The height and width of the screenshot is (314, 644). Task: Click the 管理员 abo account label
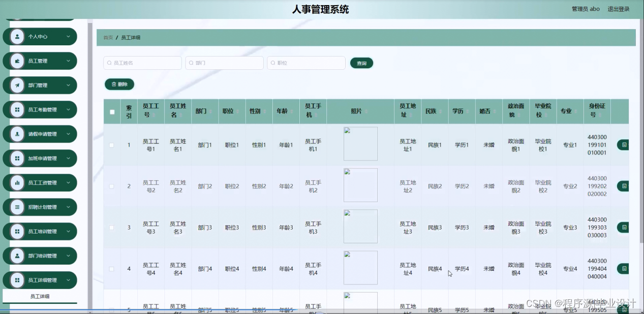pyautogui.click(x=586, y=9)
